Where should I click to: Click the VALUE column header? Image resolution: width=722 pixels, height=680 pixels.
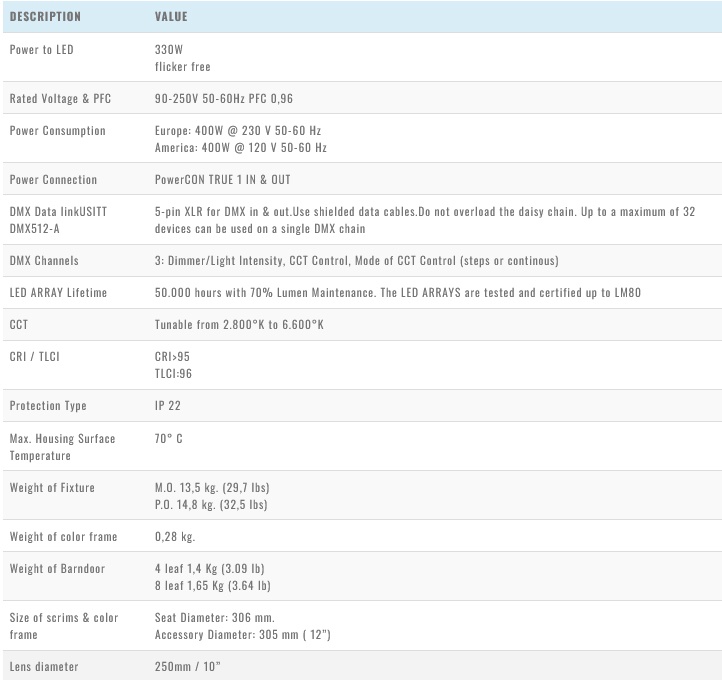point(171,17)
